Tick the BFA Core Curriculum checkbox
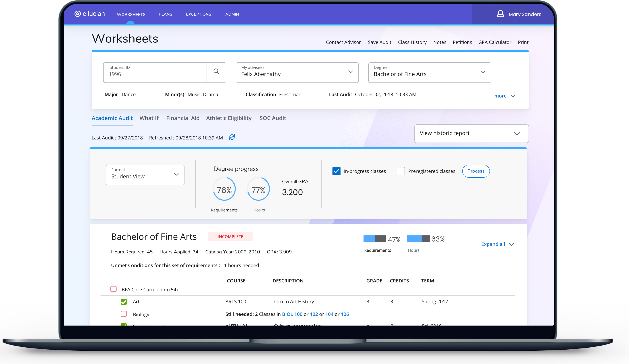Screen dimensions: 629x364 (x=114, y=289)
